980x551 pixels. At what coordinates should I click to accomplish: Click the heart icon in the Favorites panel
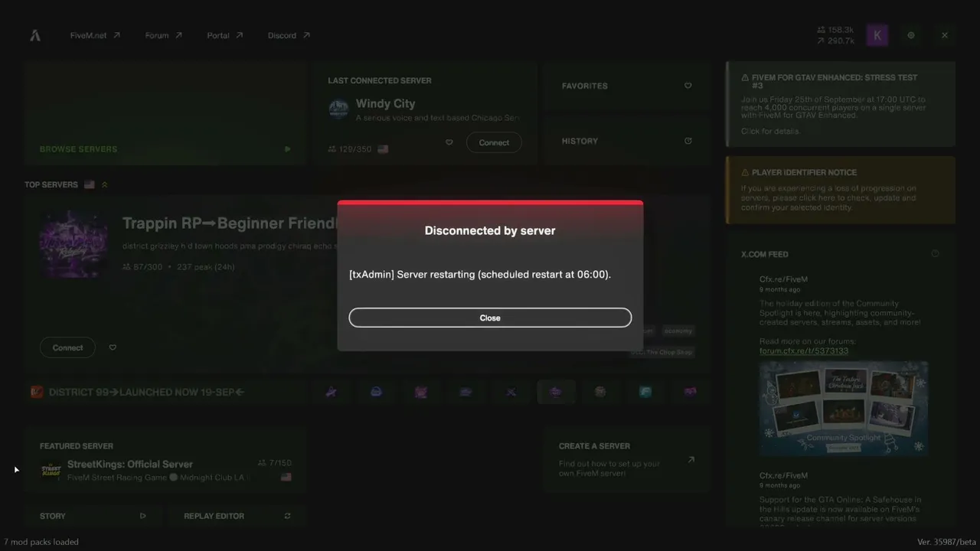click(688, 86)
